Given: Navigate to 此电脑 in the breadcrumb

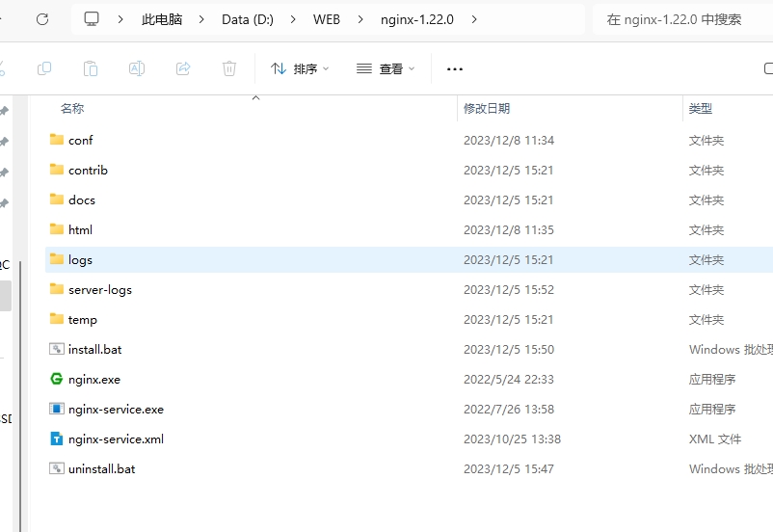Looking at the screenshot, I should (162, 19).
